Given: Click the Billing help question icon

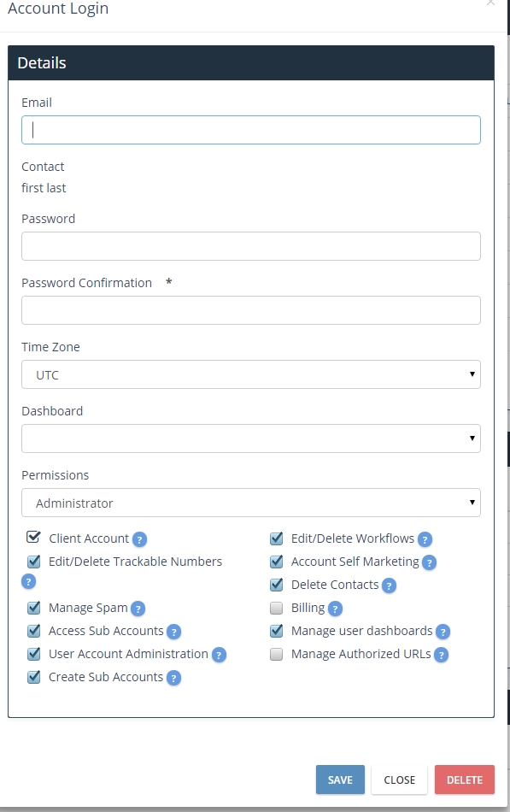Looking at the screenshot, I should [x=335, y=609].
